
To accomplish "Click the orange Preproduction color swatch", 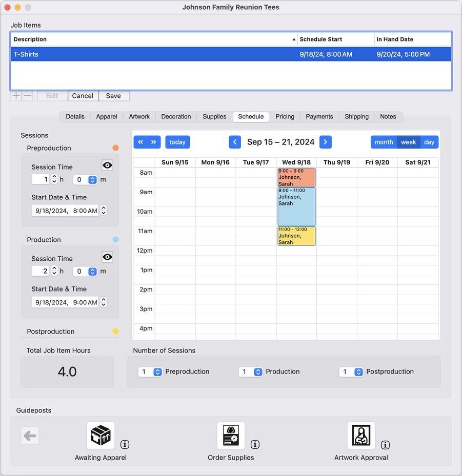I will pos(115,148).
